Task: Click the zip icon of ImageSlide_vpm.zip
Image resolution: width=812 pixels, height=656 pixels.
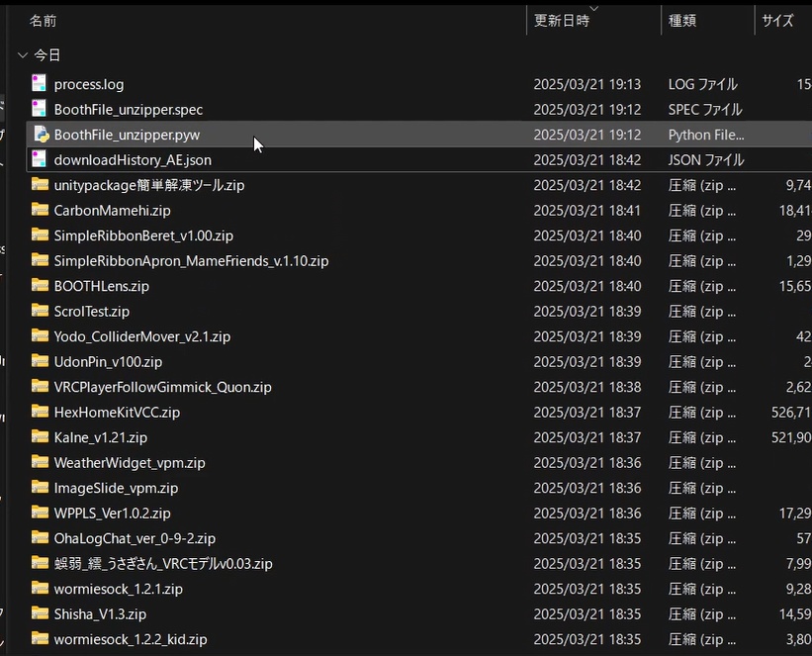Action: coord(40,487)
